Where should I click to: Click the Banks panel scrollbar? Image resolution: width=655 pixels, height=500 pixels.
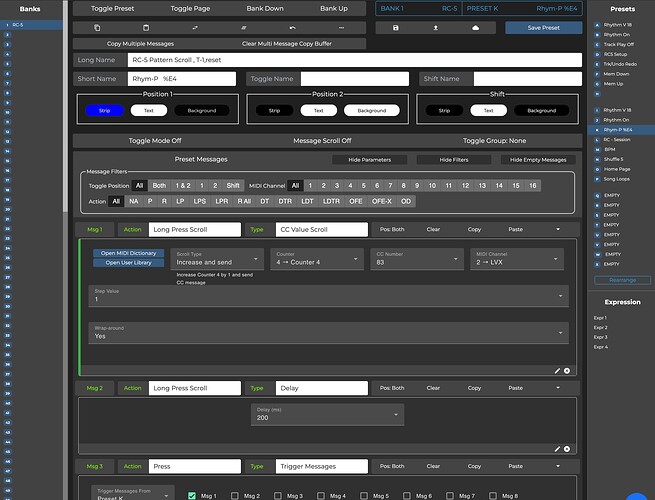[65, 107]
